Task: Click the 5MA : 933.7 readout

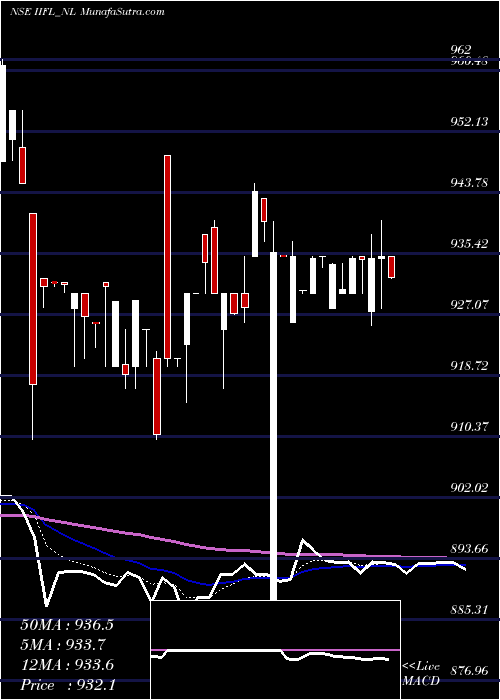Action: (62, 645)
